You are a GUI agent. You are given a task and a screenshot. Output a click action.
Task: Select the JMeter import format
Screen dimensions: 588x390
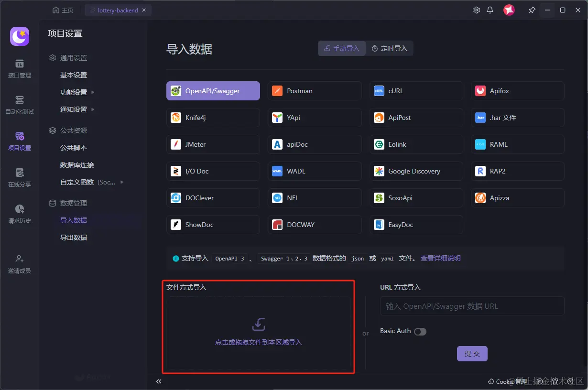tap(213, 144)
